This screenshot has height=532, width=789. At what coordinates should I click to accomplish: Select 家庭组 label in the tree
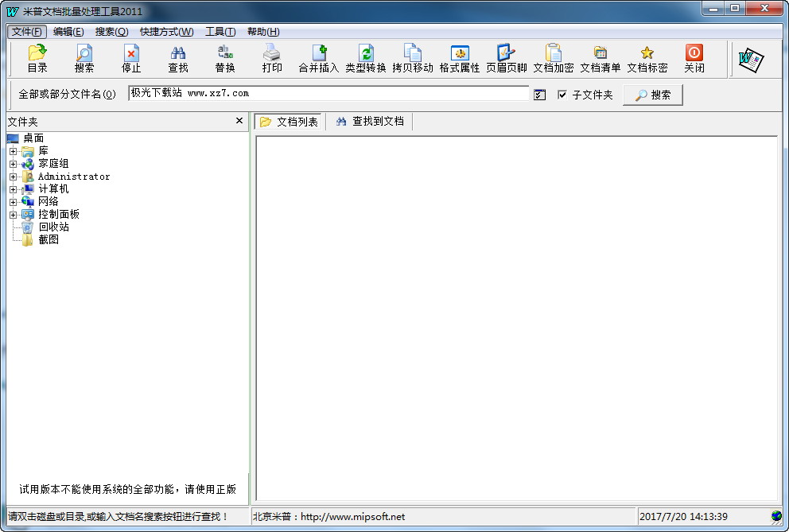coord(53,164)
